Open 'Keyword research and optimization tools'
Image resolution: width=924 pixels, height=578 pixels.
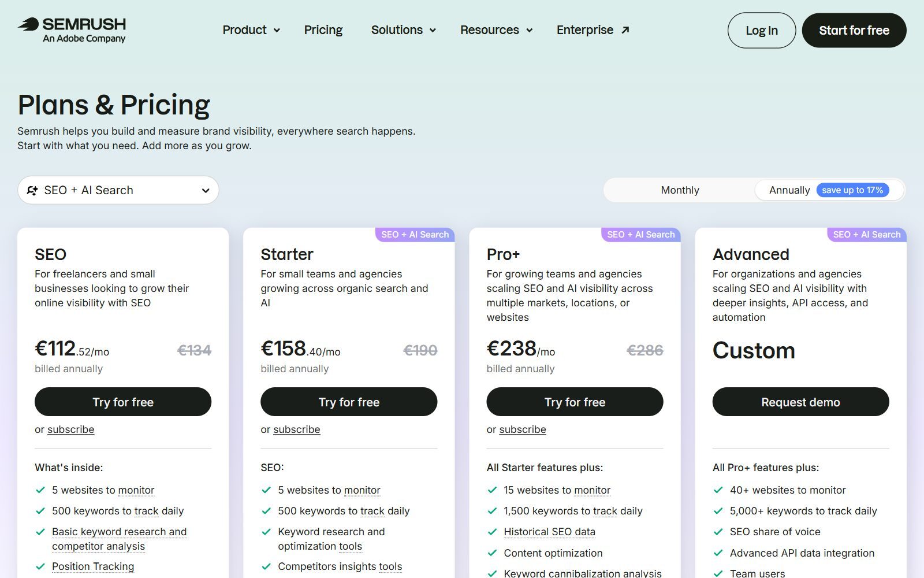pyautogui.click(x=331, y=539)
